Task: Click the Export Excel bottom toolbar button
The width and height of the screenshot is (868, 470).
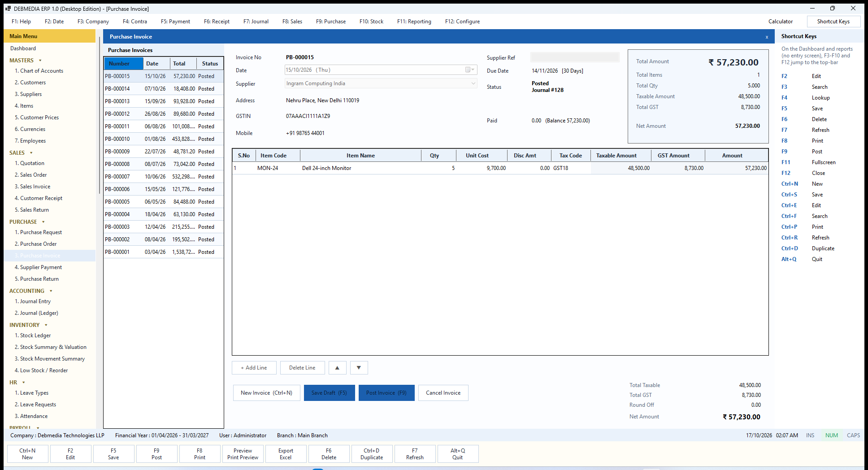Action: click(286, 454)
